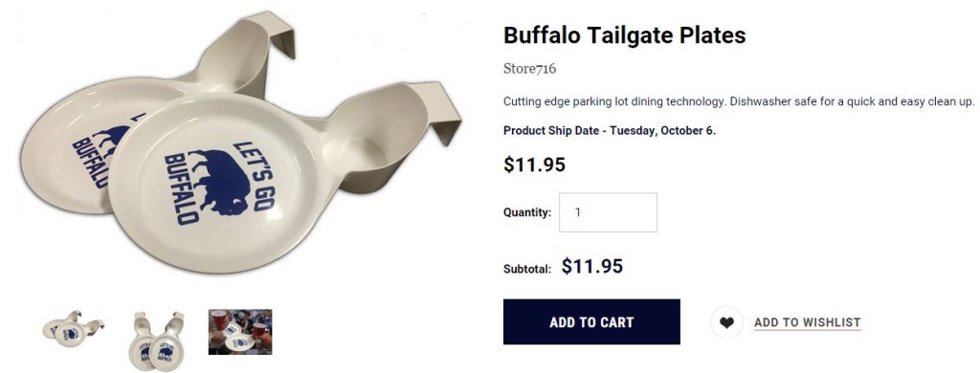
Task: Select the upright plates thumbnail
Action: (157, 340)
